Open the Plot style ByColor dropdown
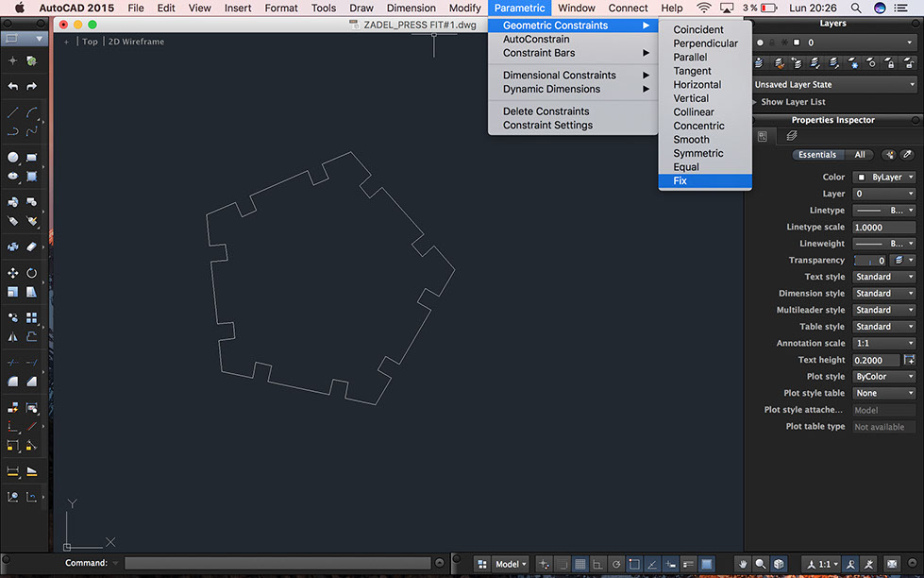The height and width of the screenshot is (578, 924). click(883, 377)
